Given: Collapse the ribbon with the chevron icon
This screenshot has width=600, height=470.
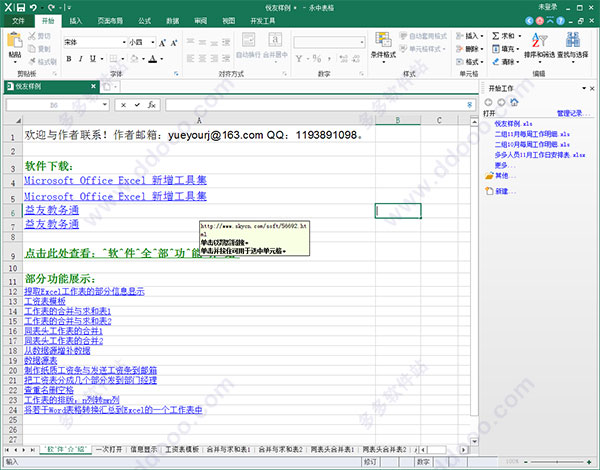Looking at the screenshot, I should (550, 21).
